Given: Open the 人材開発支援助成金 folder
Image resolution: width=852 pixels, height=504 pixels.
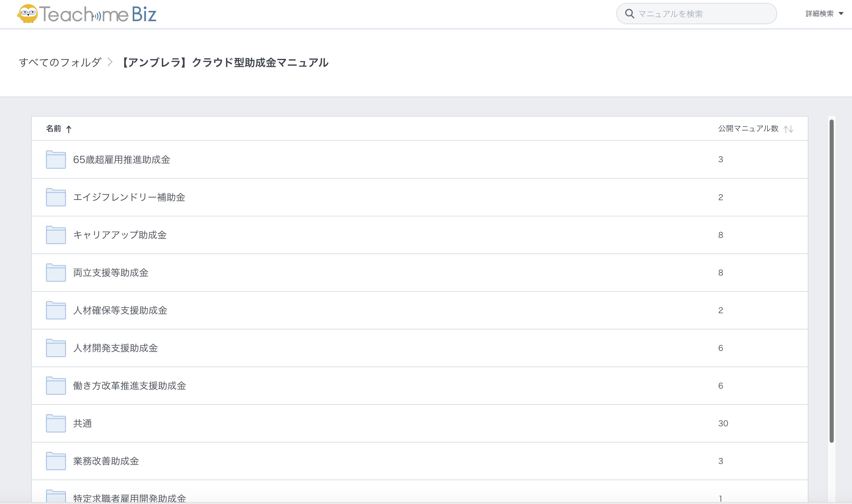Looking at the screenshot, I should coord(115,348).
